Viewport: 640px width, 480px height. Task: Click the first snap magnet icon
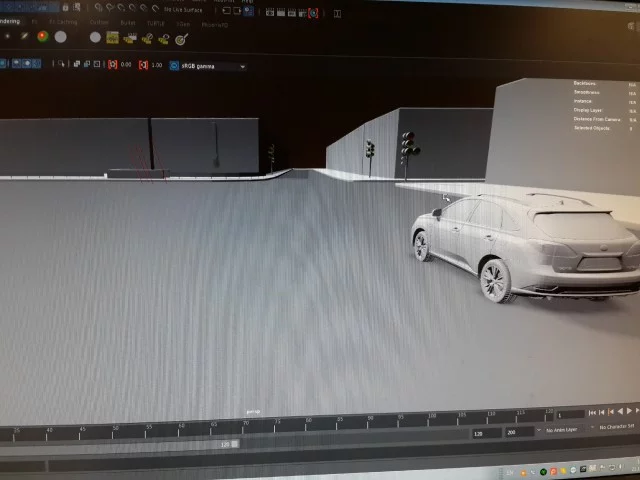(x=98, y=7)
